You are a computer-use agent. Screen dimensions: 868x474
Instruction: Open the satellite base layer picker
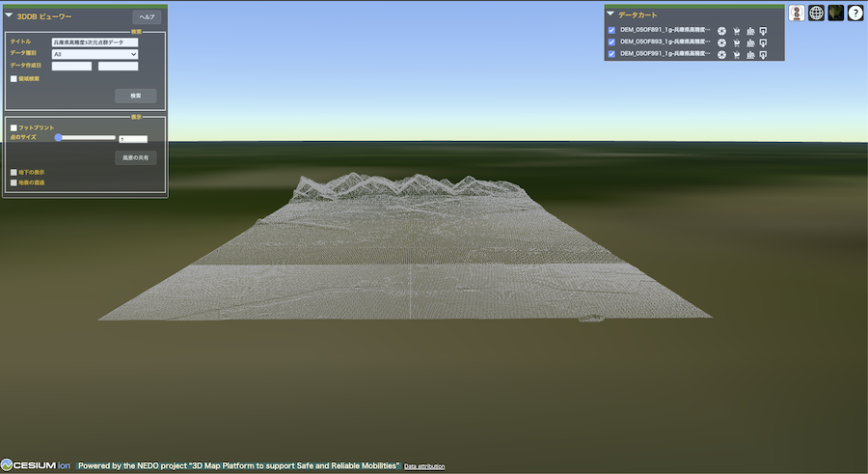pos(835,13)
